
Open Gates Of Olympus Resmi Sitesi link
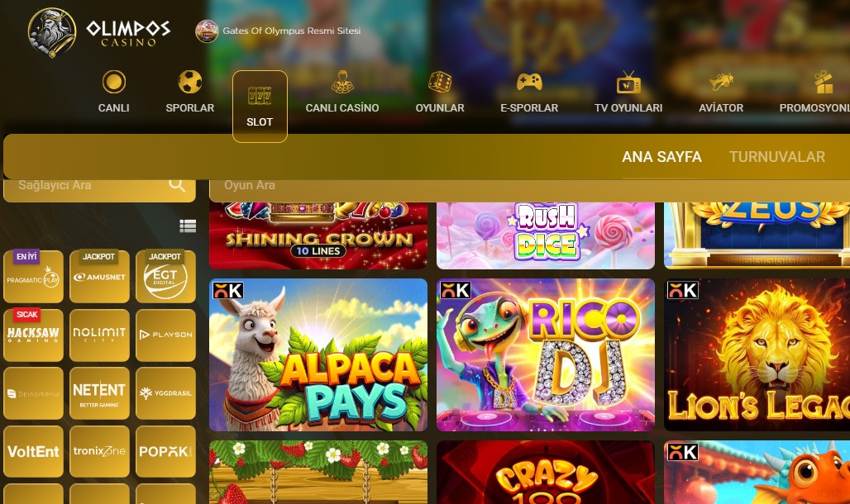[x=292, y=31]
